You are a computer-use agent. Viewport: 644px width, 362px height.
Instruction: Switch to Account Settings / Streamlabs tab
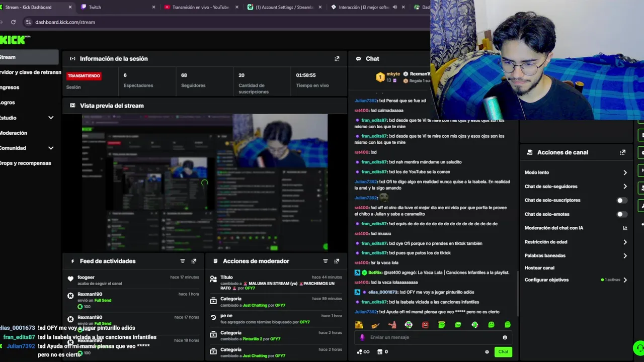tap(284, 7)
